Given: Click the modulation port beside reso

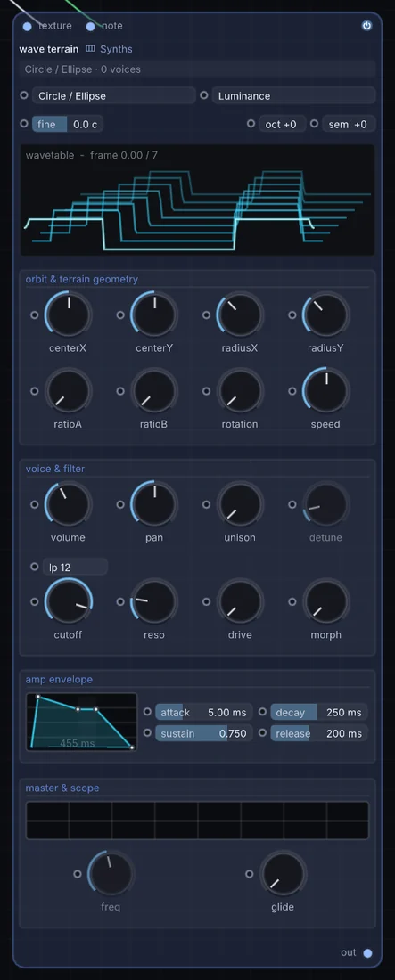Looking at the screenshot, I should pyautogui.click(x=120, y=602).
